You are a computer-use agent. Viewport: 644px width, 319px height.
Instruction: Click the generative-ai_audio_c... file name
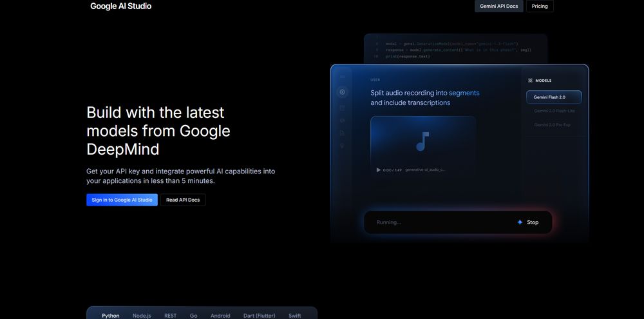click(425, 169)
